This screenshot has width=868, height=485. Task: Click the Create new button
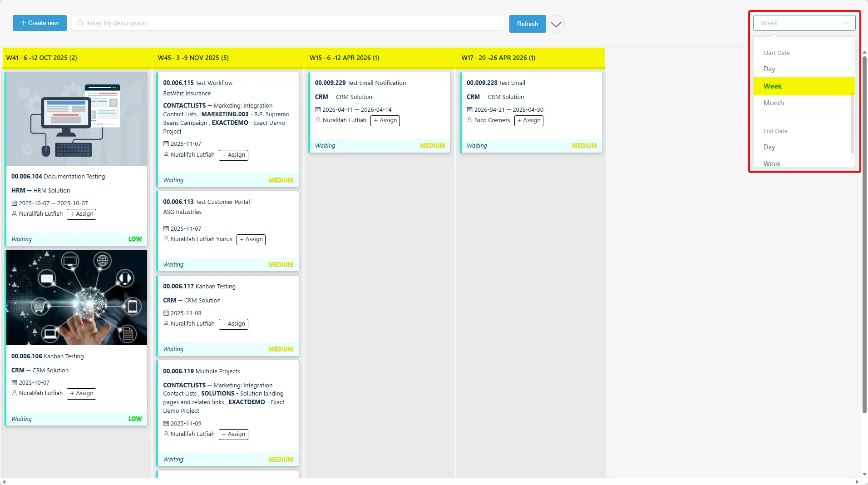pos(39,23)
